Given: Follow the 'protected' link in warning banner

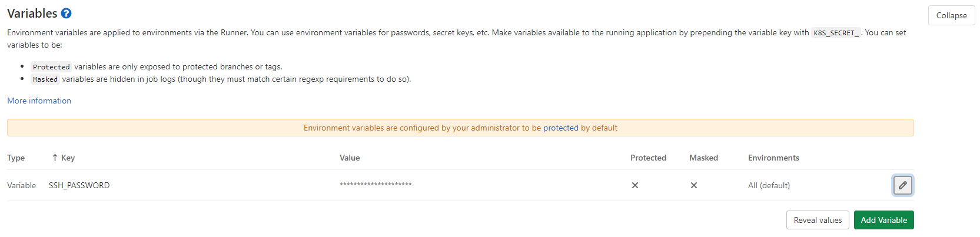Looking at the screenshot, I should tap(560, 128).
